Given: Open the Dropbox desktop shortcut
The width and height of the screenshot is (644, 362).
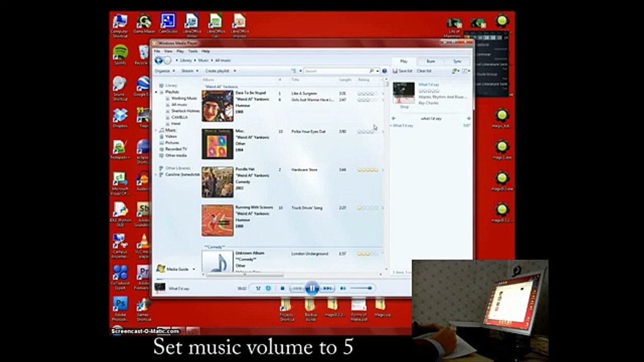Looking at the screenshot, I should 120,118.
